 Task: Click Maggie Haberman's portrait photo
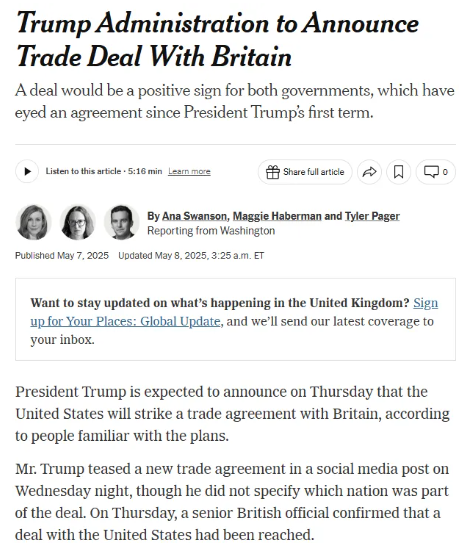point(78,222)
